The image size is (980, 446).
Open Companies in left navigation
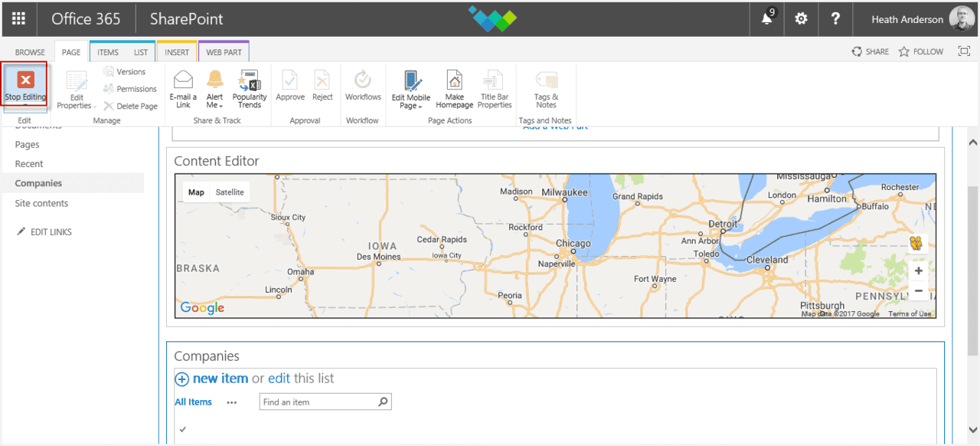click(x=38, y=183)
